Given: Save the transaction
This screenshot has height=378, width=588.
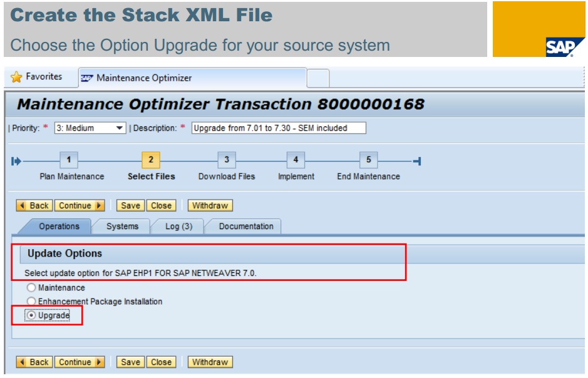Looking at the screenshot, I should point(130,205).
